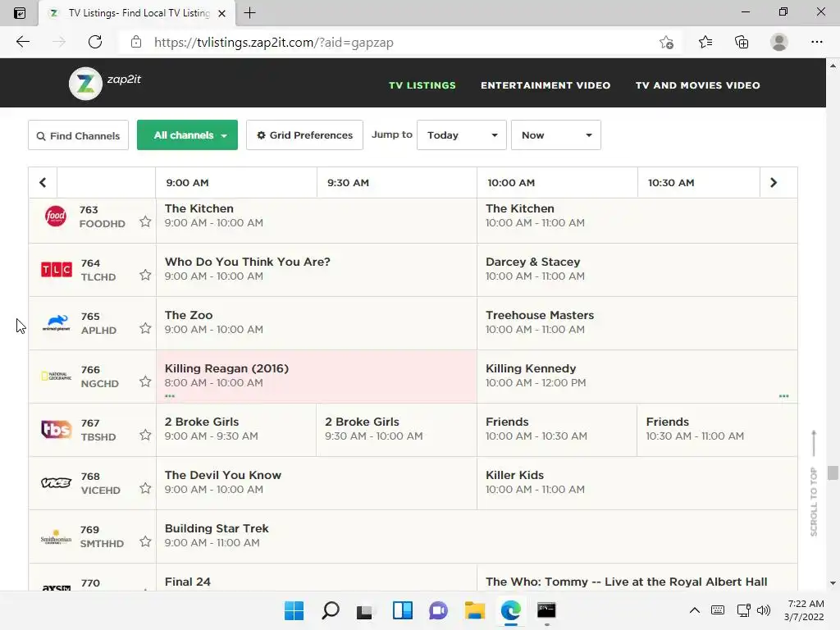
Task: Open tab actions menu icon
Action: (x=20, y=13)
